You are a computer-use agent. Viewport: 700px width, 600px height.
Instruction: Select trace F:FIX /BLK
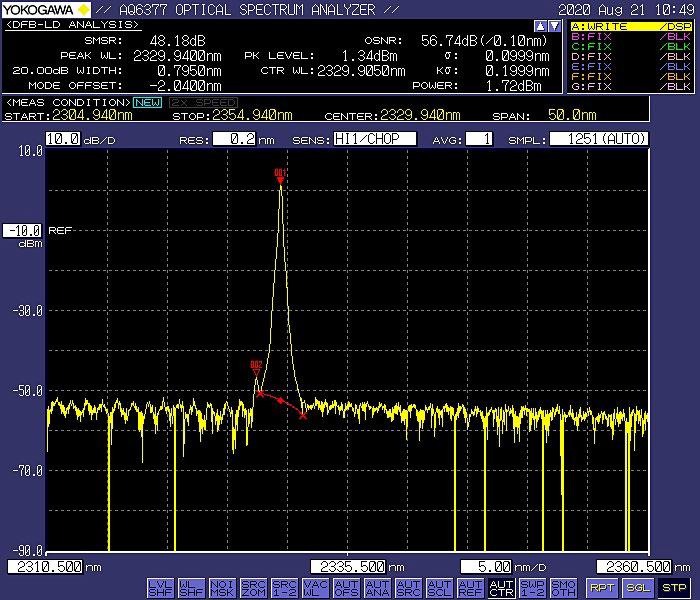[631, 77]
